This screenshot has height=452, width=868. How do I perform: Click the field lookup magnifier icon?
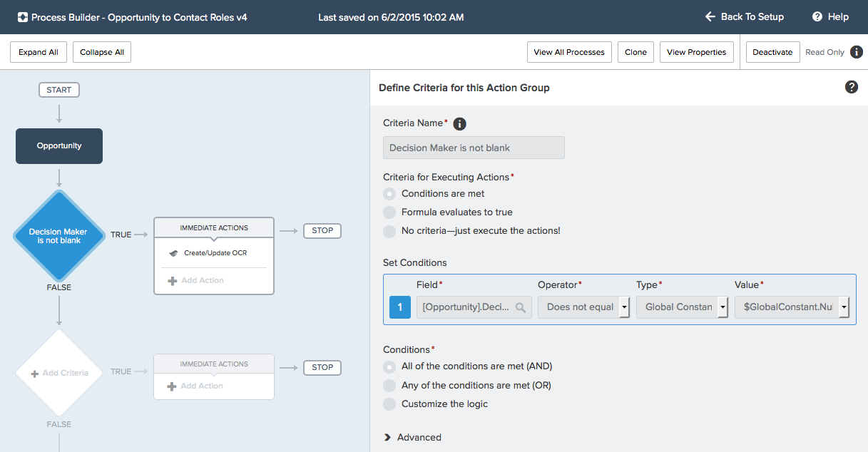(x=521, y=307)
